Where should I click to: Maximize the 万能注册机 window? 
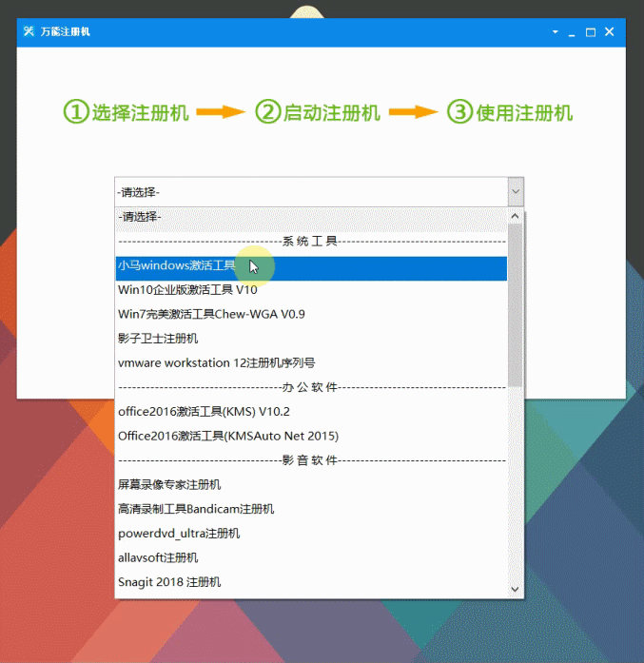[591, 32]
